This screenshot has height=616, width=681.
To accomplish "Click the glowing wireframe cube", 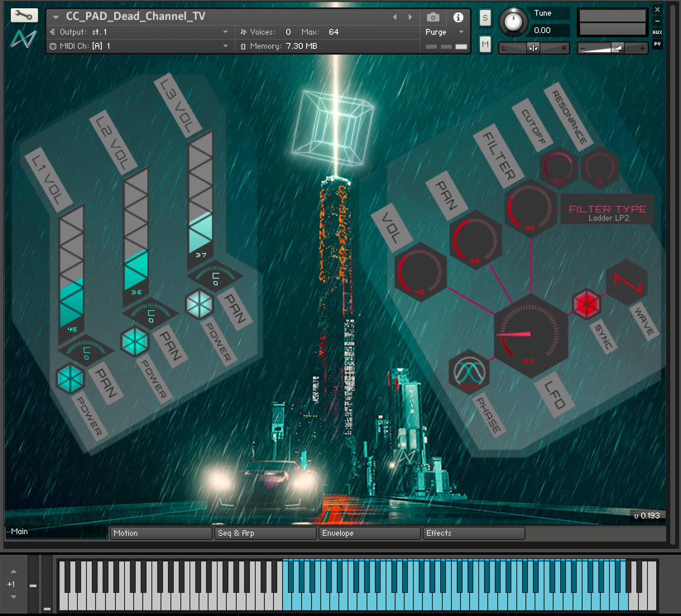I will point(333,128).
